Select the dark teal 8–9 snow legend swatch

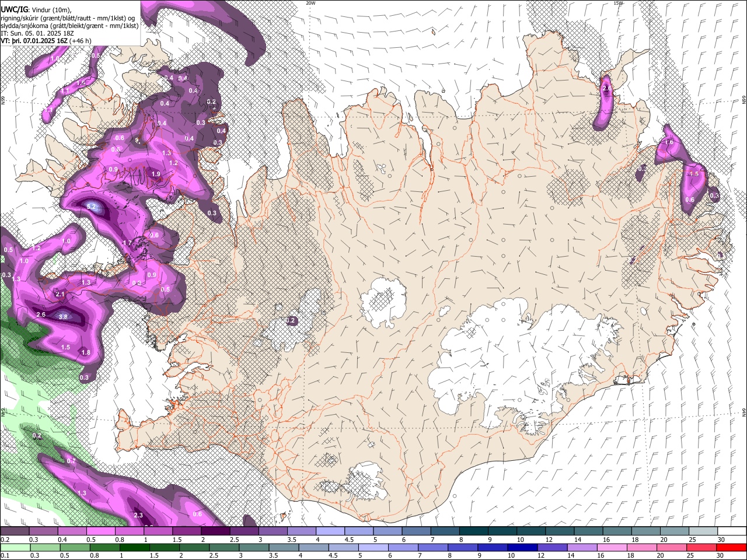tap(474, 531)
